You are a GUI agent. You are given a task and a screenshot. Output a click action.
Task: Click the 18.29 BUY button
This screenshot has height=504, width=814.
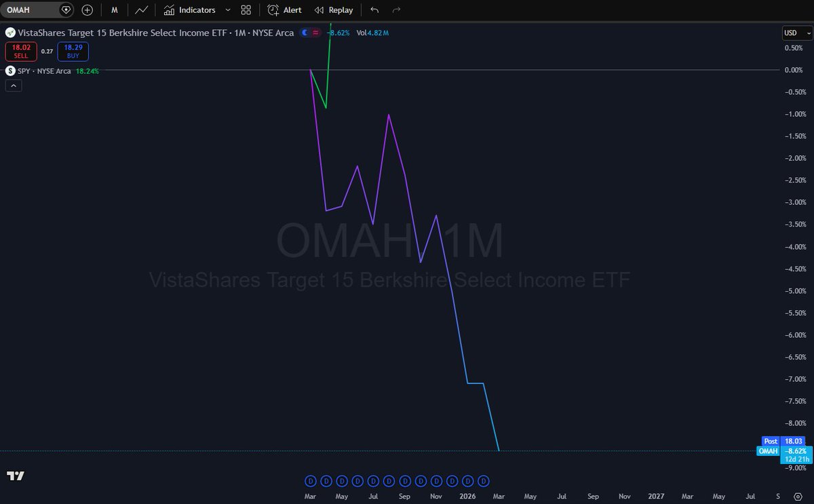[x=73, y=51]
